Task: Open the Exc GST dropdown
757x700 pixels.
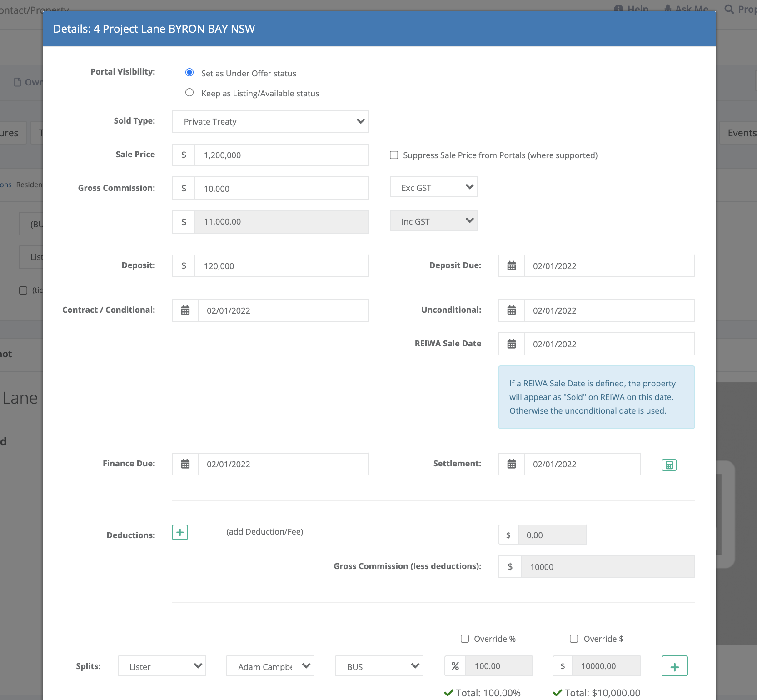Action: (x=434, y=187)
